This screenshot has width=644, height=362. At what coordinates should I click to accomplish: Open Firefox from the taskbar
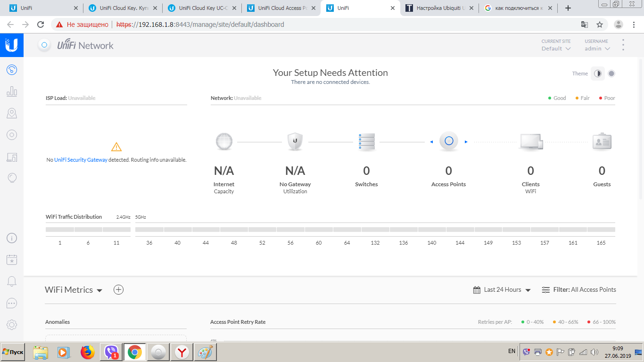[x=88, y=352]
